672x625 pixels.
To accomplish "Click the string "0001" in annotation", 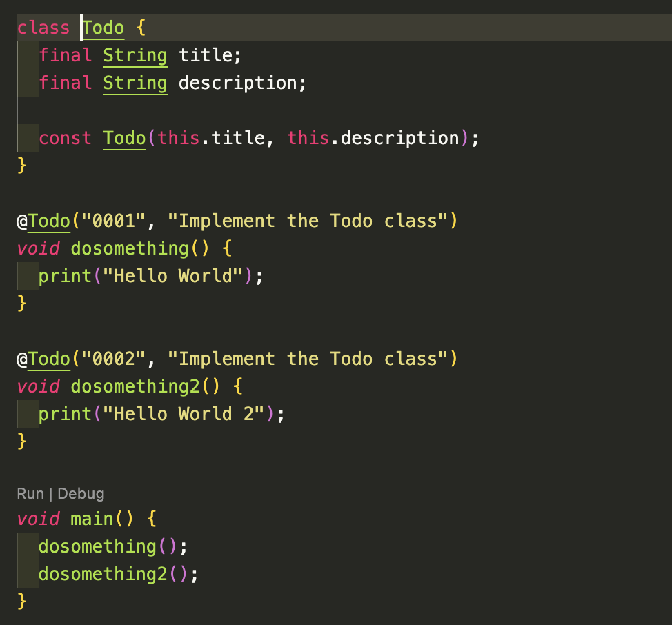I will [x=114, y=221].
